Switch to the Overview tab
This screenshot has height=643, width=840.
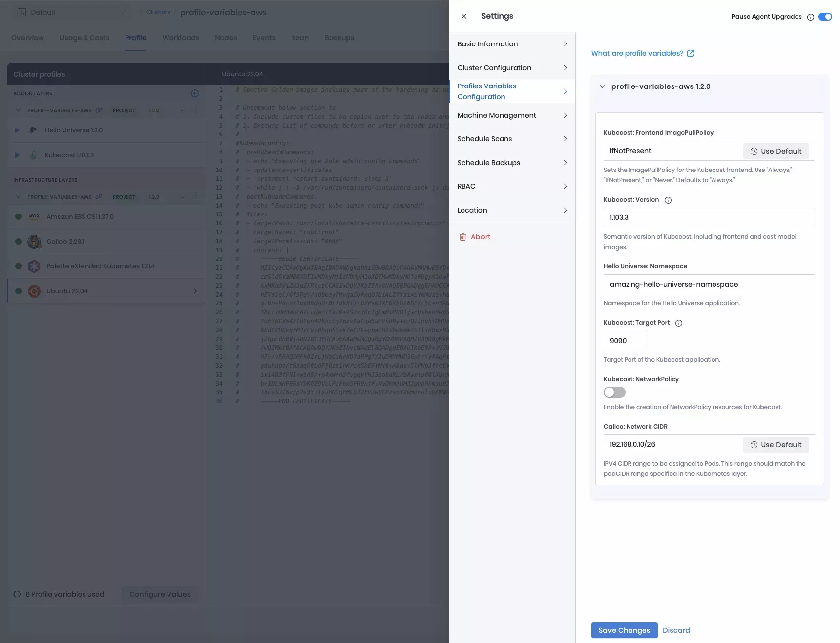28,38
